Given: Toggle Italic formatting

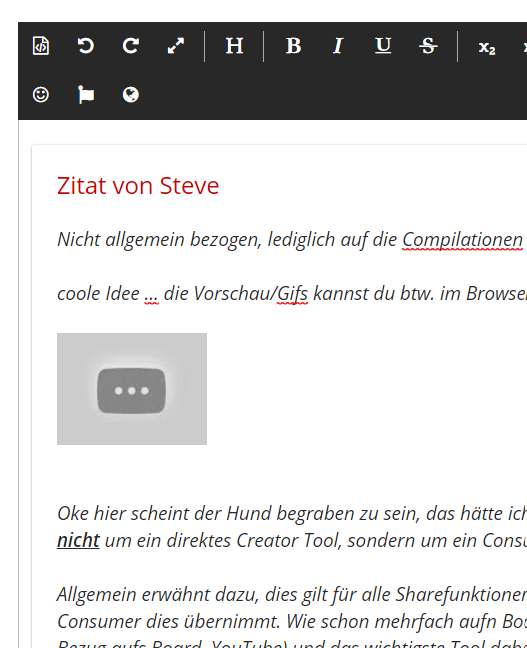Looking at the screenshot, I should click(338, 45).
